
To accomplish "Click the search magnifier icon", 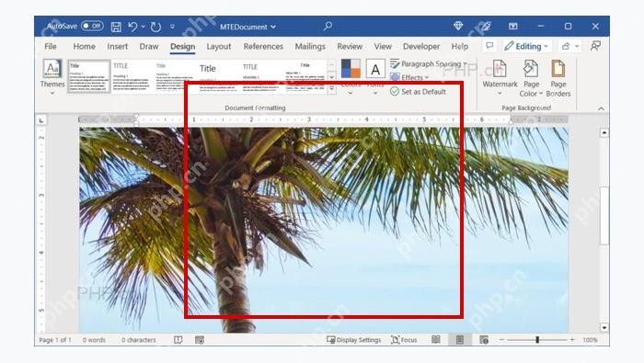I will pyautogui.click(x=328, y=27).
